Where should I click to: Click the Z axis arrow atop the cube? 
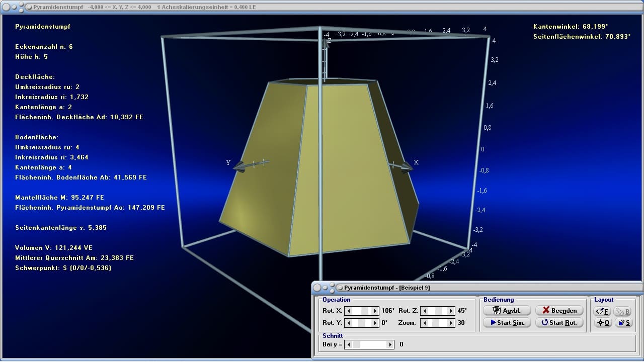point(326,43)
